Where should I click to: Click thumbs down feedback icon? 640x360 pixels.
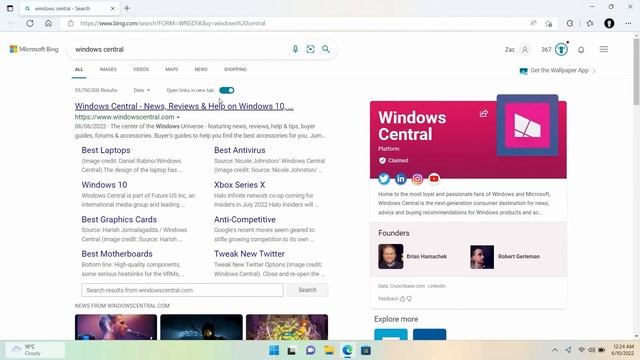click(x=409, y=299)
